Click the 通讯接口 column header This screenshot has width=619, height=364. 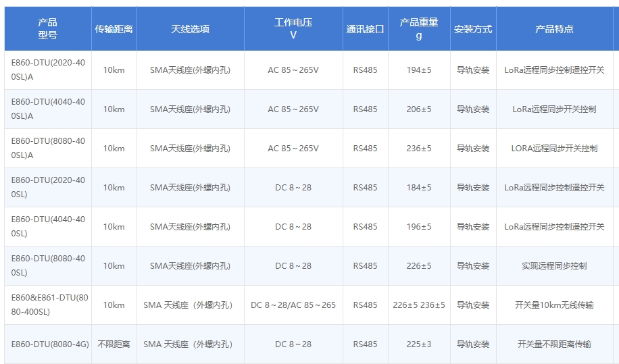coord(365,29)
